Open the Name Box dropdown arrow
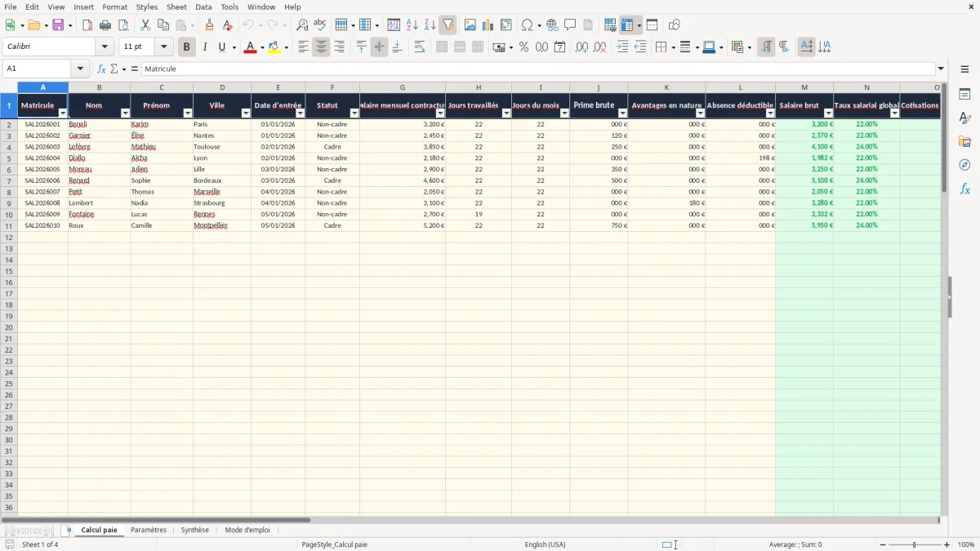This screenshot has width=980, height=551. pyautogui.click(x=80, y=69)
